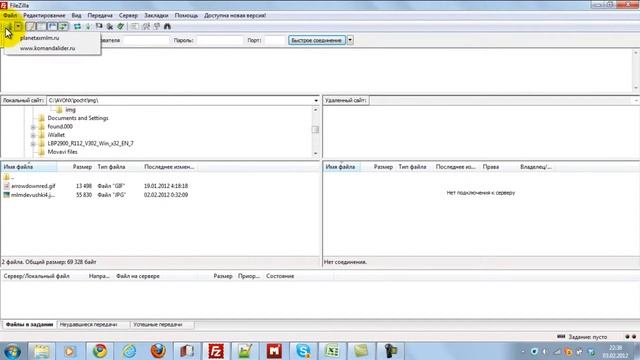Select www.komandalider.ru from the site list
This screenshot has width=640, height=360.
point(47,48)
